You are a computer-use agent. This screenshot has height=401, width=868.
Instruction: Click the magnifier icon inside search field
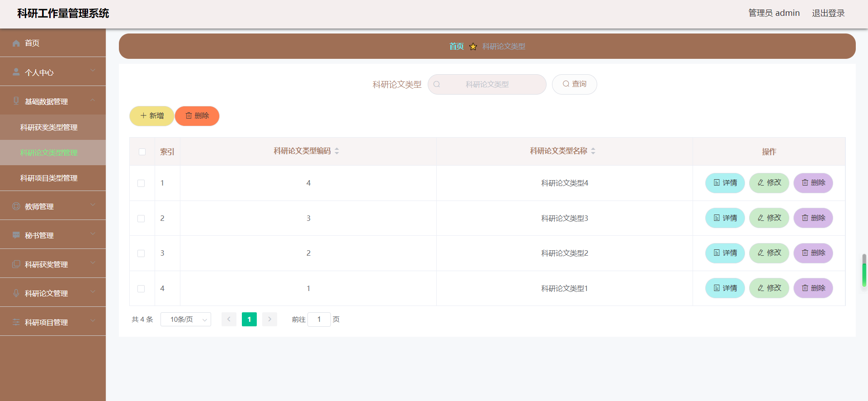pyautogui.click(x=437, y=84)
